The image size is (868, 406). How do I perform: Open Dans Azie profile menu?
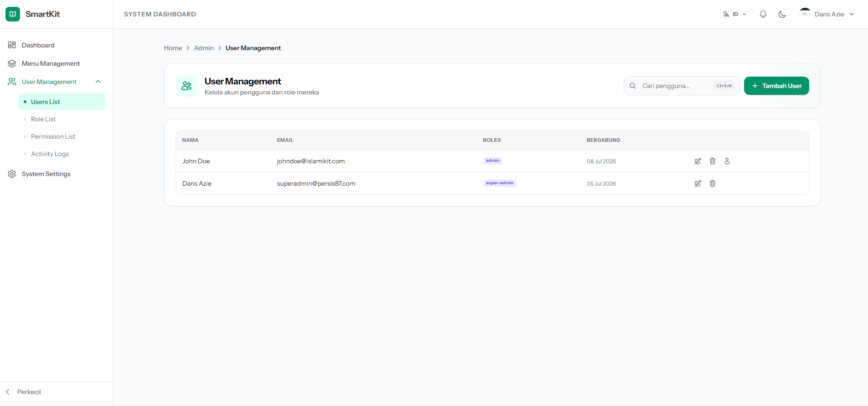[x=827, y=14]
